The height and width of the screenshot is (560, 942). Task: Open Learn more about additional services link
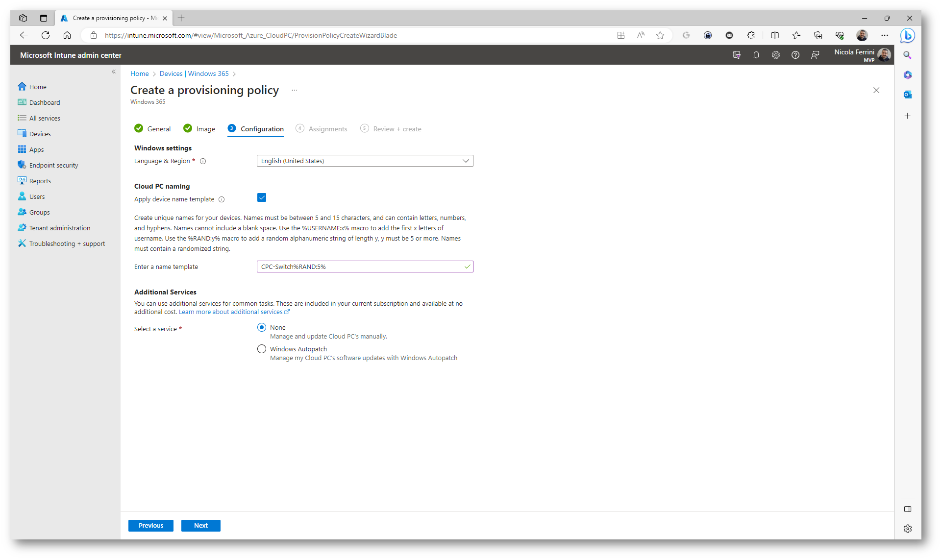click(x=234, y=312)
